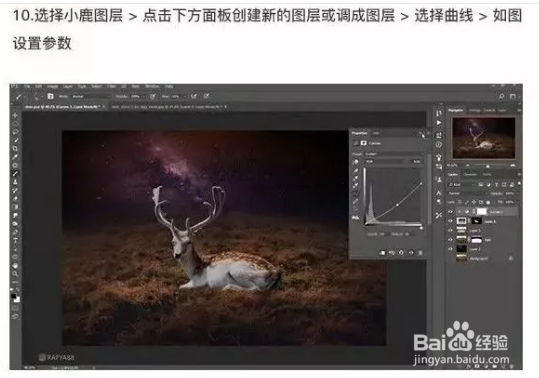Toggle Quick Mask mode in the toolbox
This screenshot has width=539, height=378.
click(x=15, y=308)
